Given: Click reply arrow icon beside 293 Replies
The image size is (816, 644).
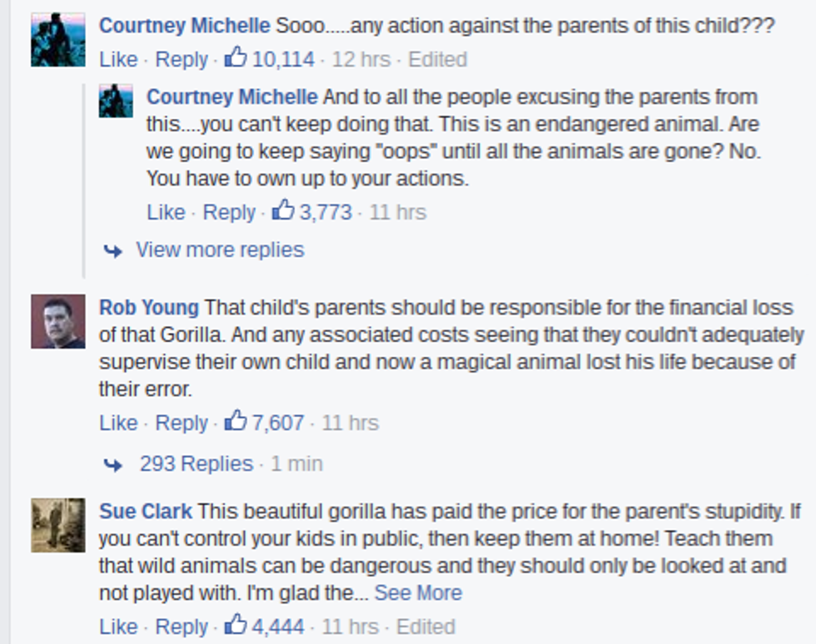Looking at the screenshot, I should click(112, 464).
